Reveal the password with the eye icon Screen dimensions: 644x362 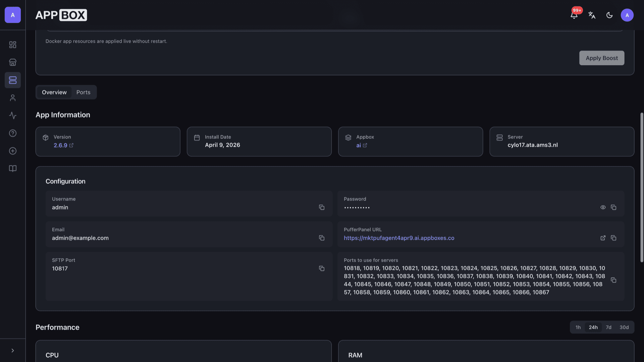(x=603, y=207)
